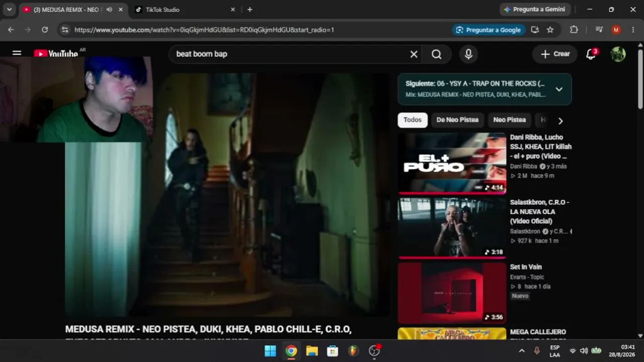Open Microsoft Store from the taskbar
The height and width of the screenshot is (362, 644).
pos(333,351)
